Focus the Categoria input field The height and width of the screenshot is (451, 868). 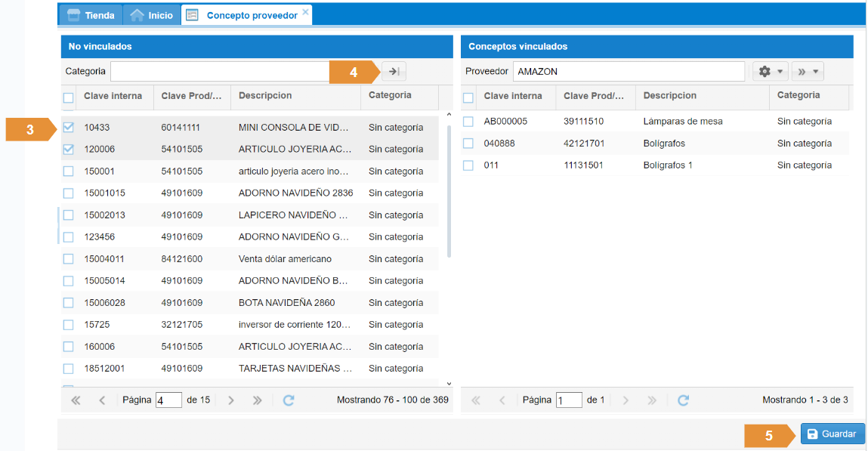[219, 72]
